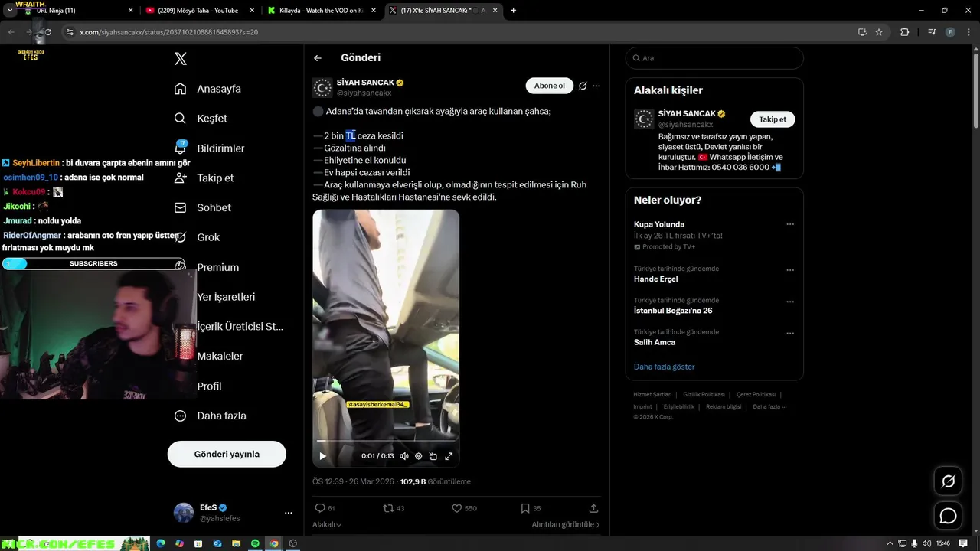980x551 pixels.
Task: Click the taskbar volume icon
Action: (927, 543)
